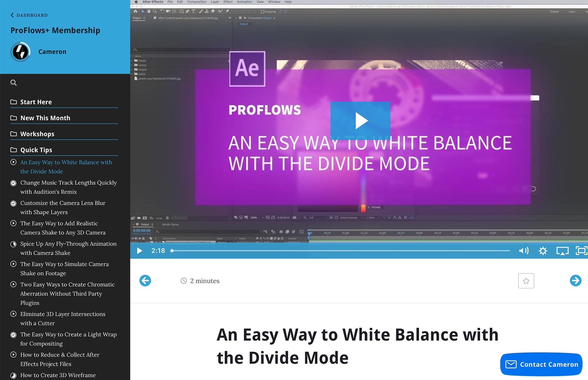The image size is (588, 380).
Task: Click the Layer menu in the video frame
Action: pyautogui.click(x=215, y=2)
